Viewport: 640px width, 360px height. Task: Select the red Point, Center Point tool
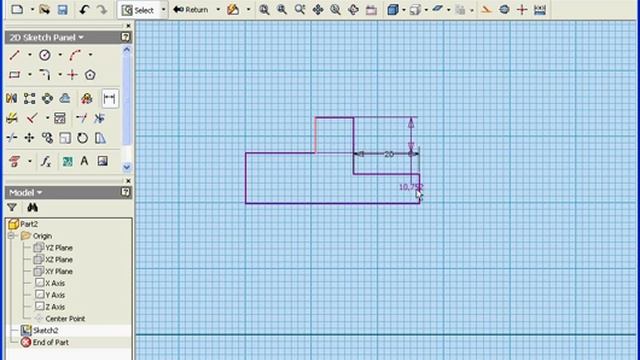[73, 75]
